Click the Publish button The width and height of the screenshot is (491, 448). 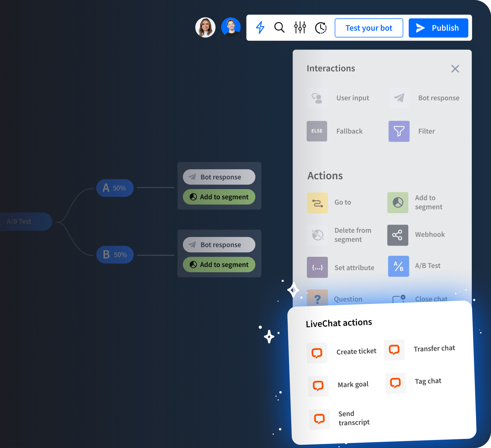click(438, 28)
